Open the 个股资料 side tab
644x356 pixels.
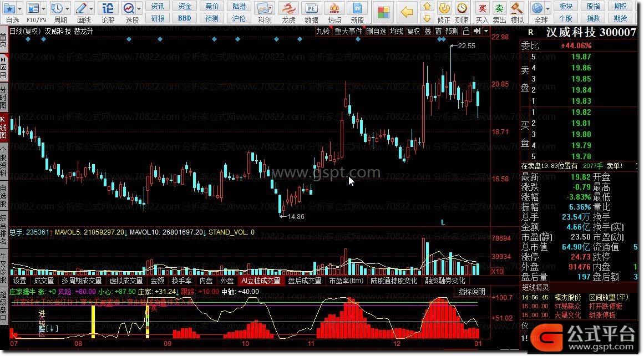coord(3,161)
